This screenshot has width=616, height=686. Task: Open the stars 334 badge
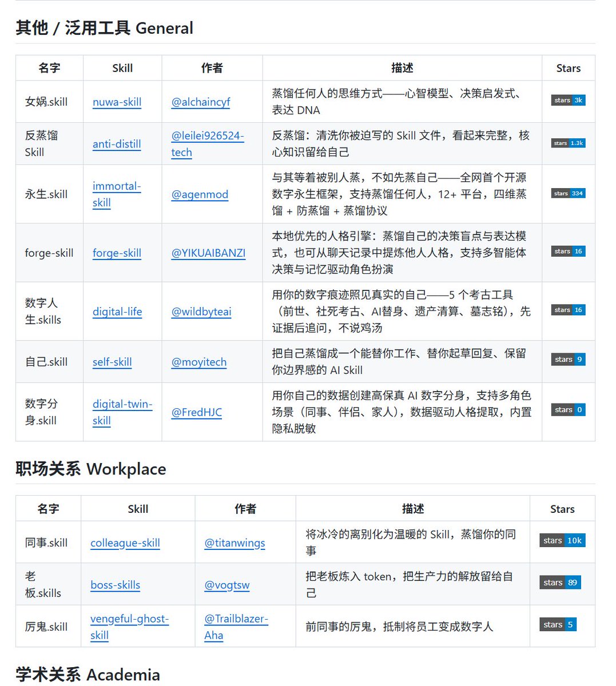[x=568, y=193]
